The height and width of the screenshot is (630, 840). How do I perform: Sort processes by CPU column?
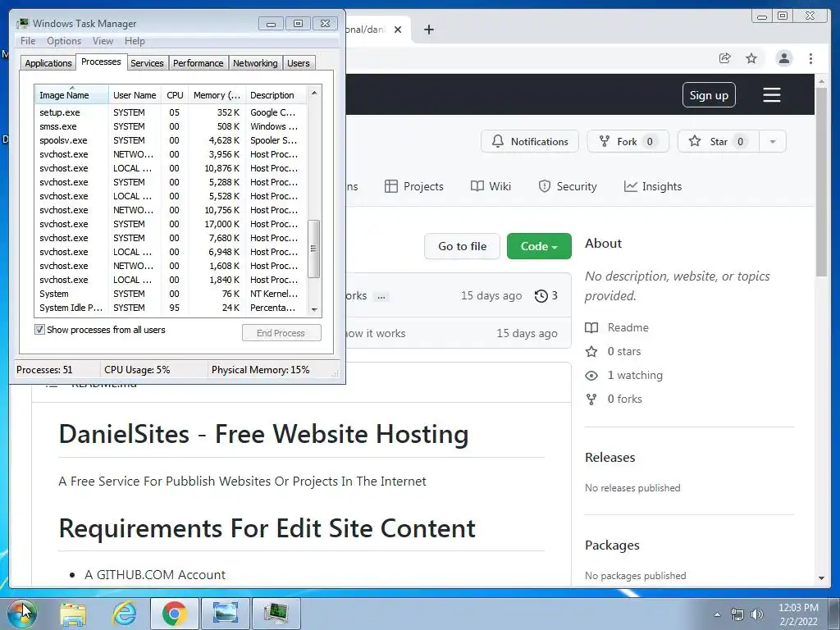(175, 95)
